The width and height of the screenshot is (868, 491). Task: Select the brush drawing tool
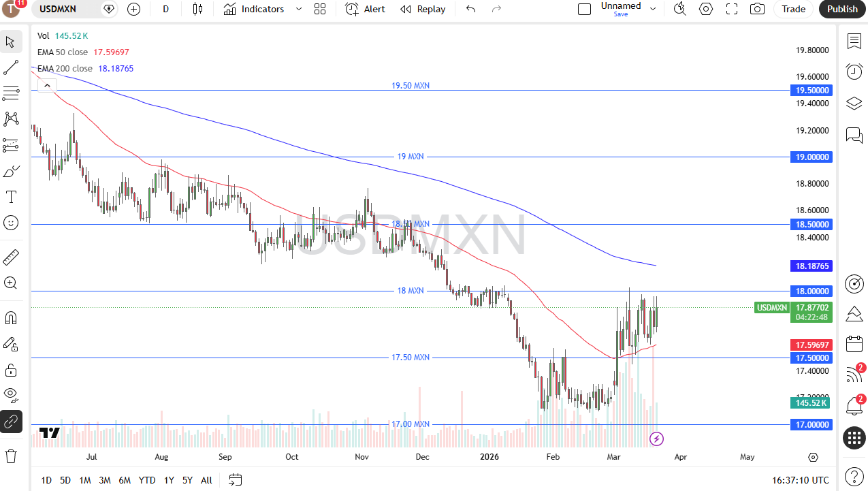pos(11,171)
